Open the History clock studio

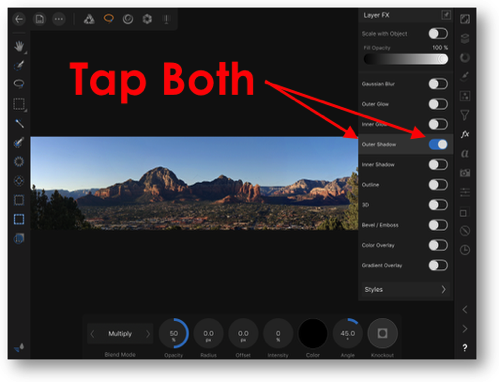[465, 250]
